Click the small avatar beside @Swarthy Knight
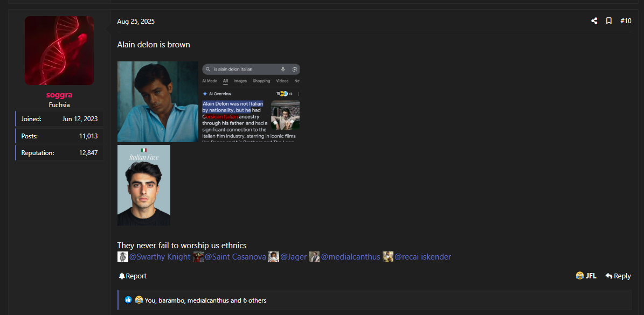The width and height of the screenshot is (644, 315). point(123,257)
